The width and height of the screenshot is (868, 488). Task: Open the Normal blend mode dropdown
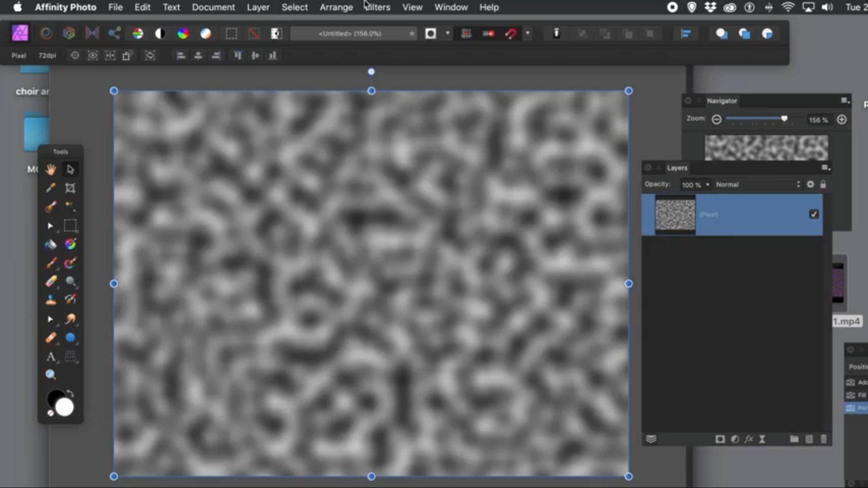(x=757, y=185)
